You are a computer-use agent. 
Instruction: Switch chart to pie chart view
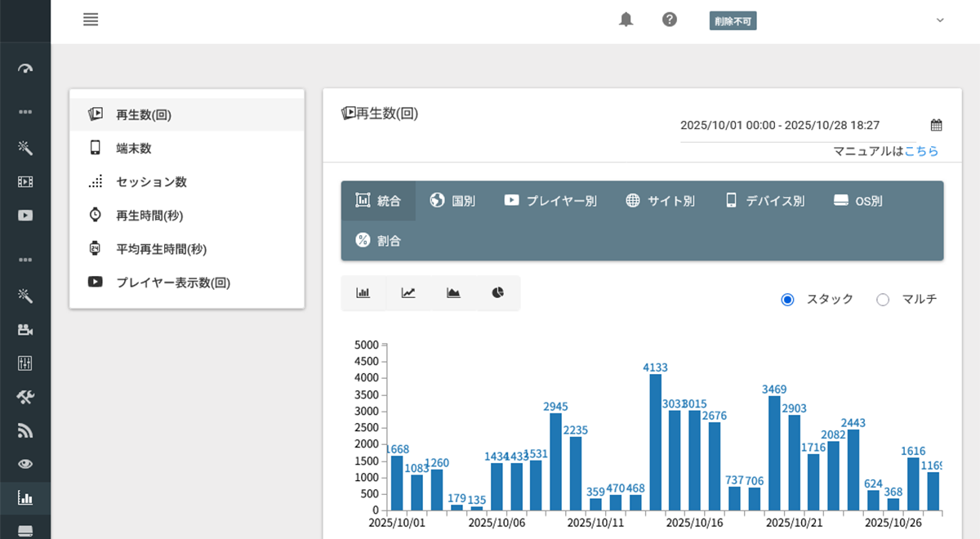[498, 292]
